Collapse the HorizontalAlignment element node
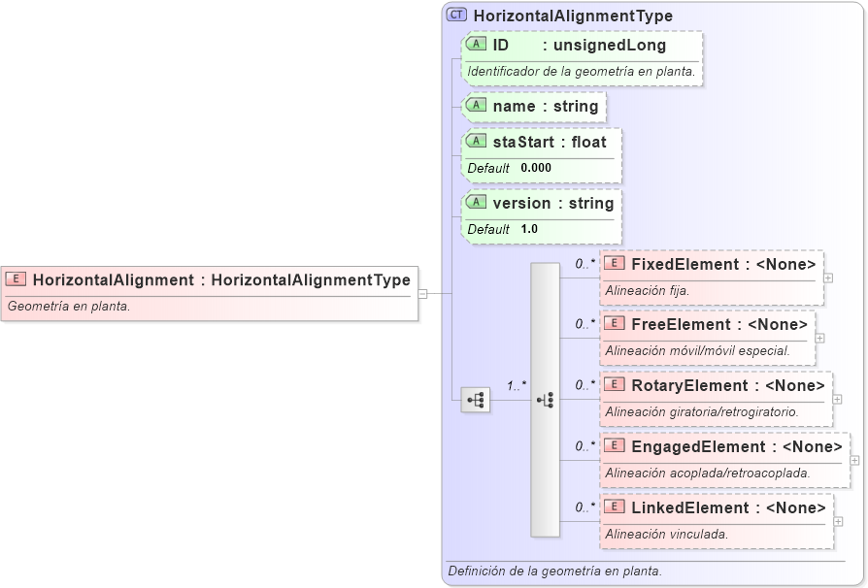868x588 pixels. 423,294
